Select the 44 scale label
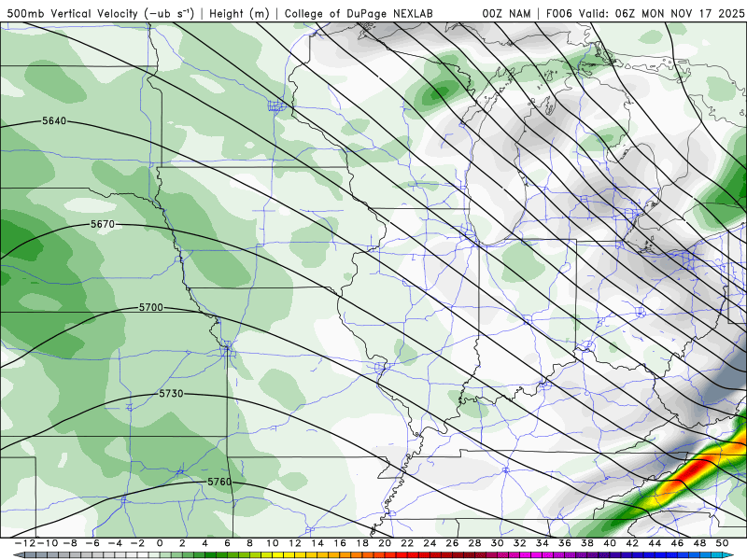This screenshot has width=747, height=560. click(x=655, y=543)
